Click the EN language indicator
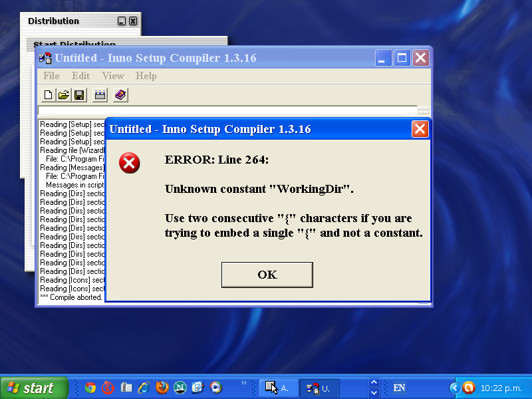 click(x=399, y=388)
